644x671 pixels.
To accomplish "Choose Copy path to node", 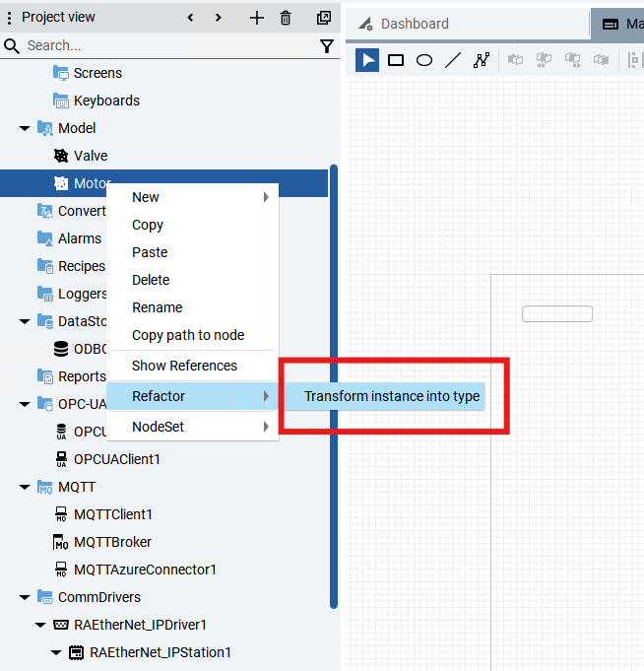I will click(x=192, y=335).
